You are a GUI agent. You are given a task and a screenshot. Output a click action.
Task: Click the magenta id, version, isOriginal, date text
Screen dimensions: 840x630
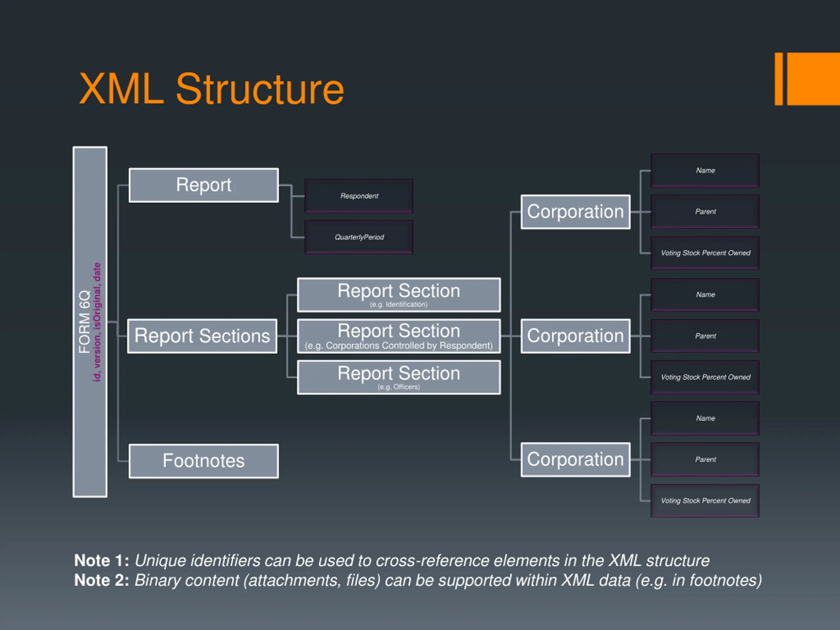[x=97, y=322]
